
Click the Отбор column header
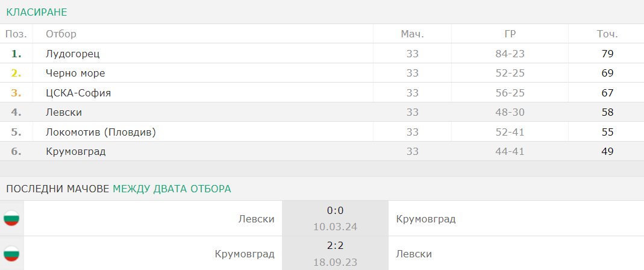click(61, 34)
